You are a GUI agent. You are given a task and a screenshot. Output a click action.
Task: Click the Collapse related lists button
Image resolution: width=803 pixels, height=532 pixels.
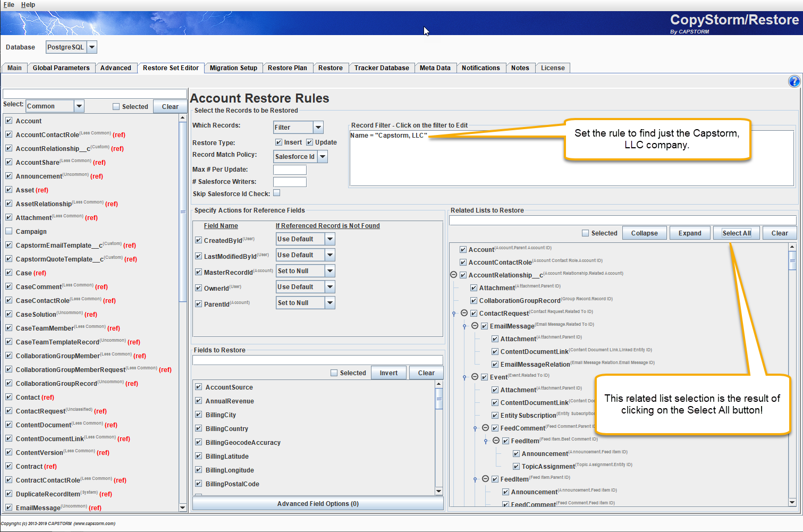click(x=644, y=233)
